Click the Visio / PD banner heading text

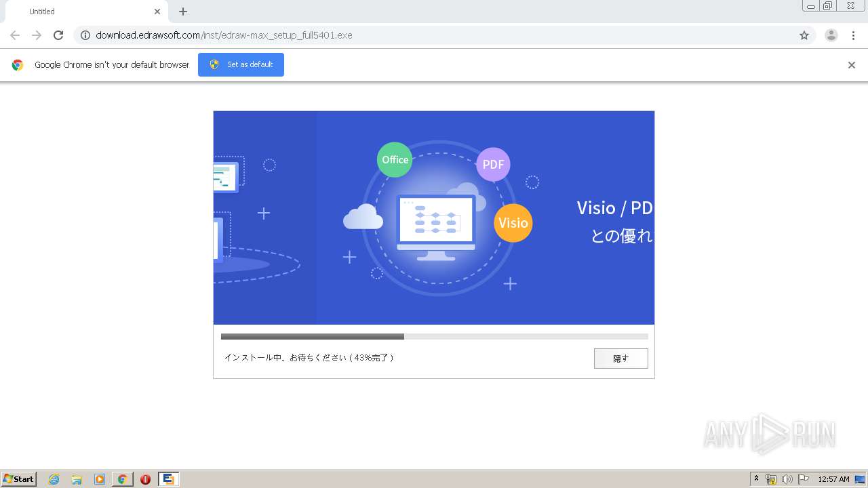pyautogui.click(x=614, y=208)
